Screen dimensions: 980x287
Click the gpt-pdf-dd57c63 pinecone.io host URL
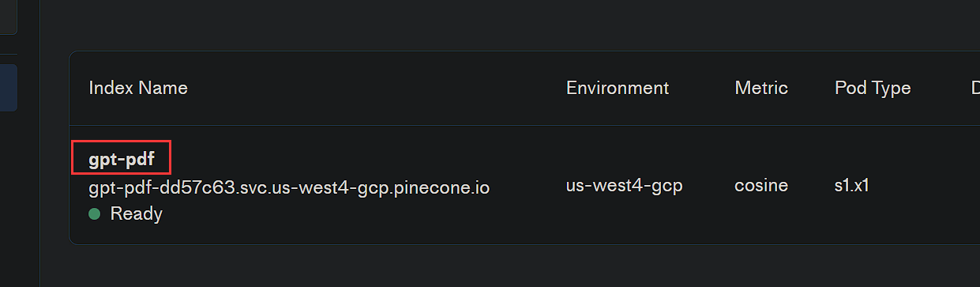[x=289, y=187]
